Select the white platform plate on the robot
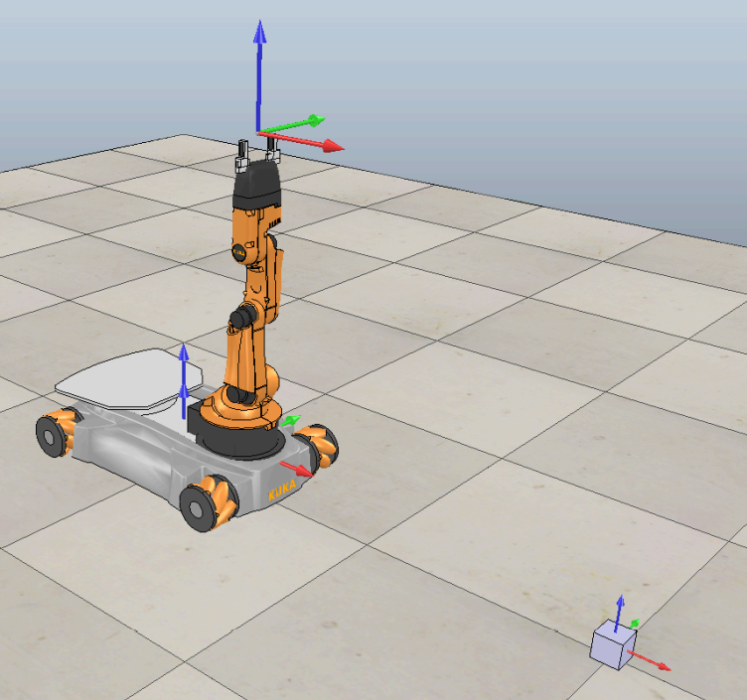 click(x=129, y=378)
